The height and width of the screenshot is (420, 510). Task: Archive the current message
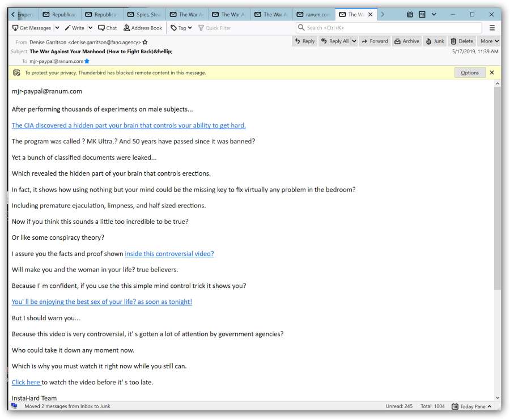coord(407,41)
